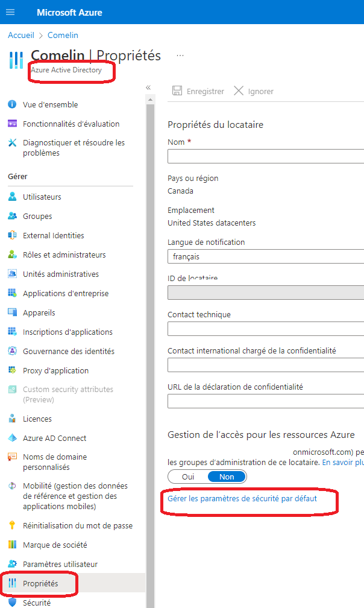Screen dimensions: 364x608
Task: Click the Réinitialisation du mot de passe key icon
Action: [x=13, y=525]
